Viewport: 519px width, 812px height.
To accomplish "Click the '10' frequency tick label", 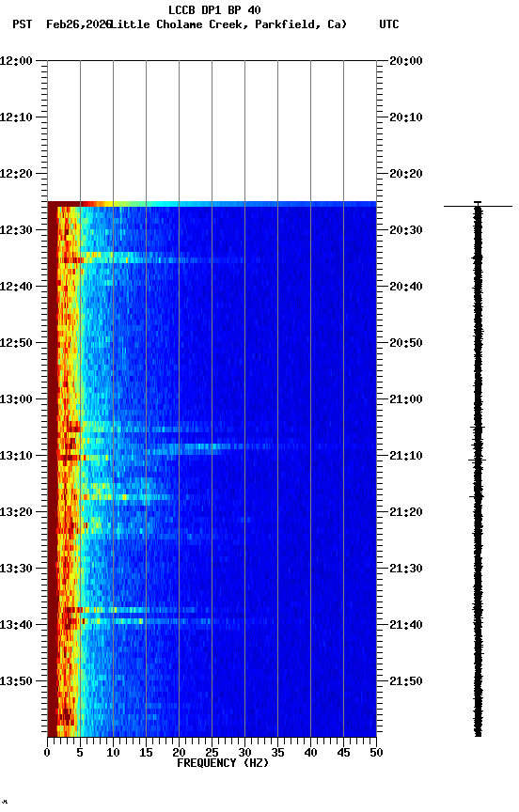I will tap(113, 753).
